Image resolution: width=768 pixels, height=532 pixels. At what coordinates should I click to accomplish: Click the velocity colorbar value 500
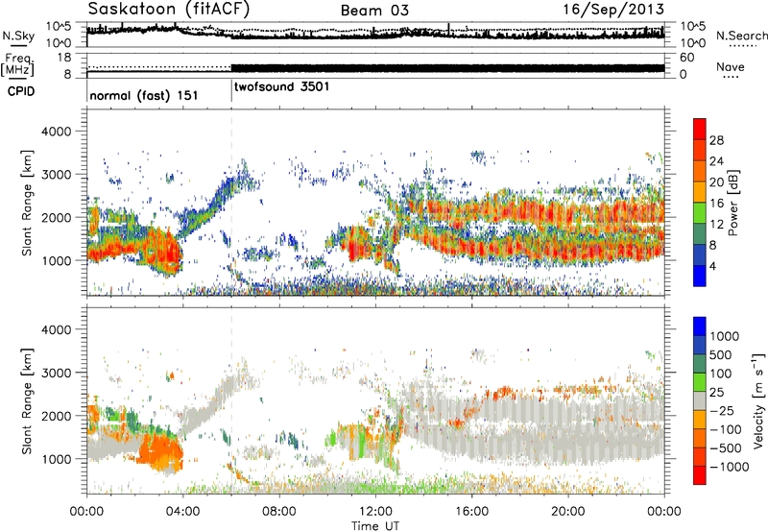(x=721, y=354)
